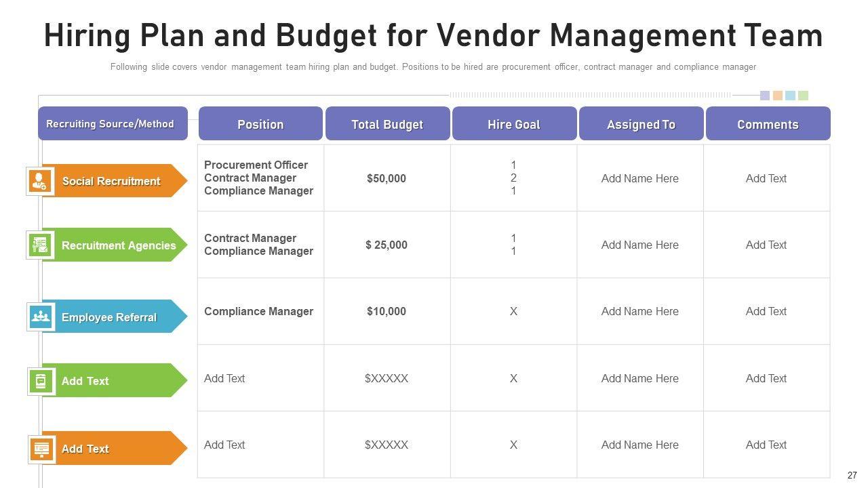Click the Total Budget column header
This screenshot has width=868, height=488.
[x=387, y=124]
